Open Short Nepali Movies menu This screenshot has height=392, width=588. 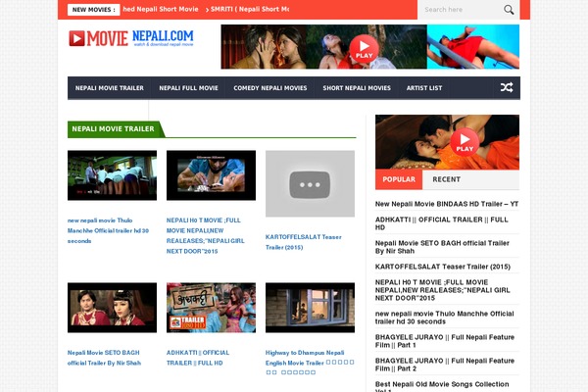[357, 88]
